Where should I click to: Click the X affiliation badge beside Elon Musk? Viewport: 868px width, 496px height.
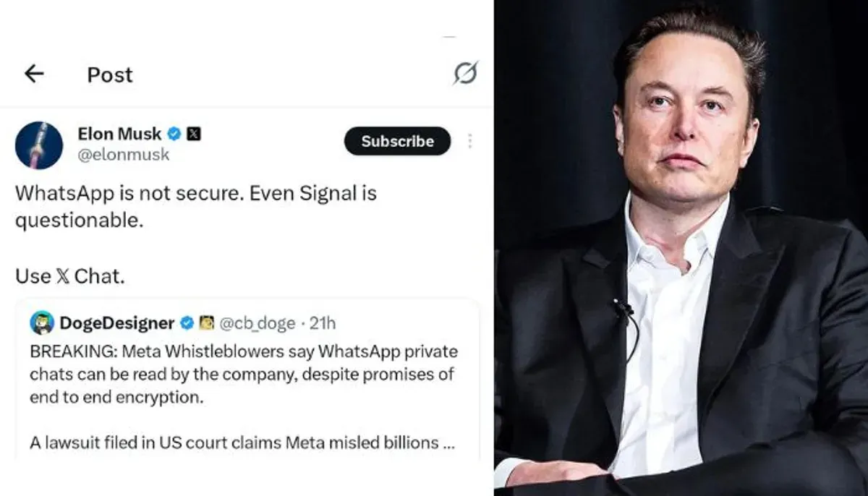click(x=193, y=133)
